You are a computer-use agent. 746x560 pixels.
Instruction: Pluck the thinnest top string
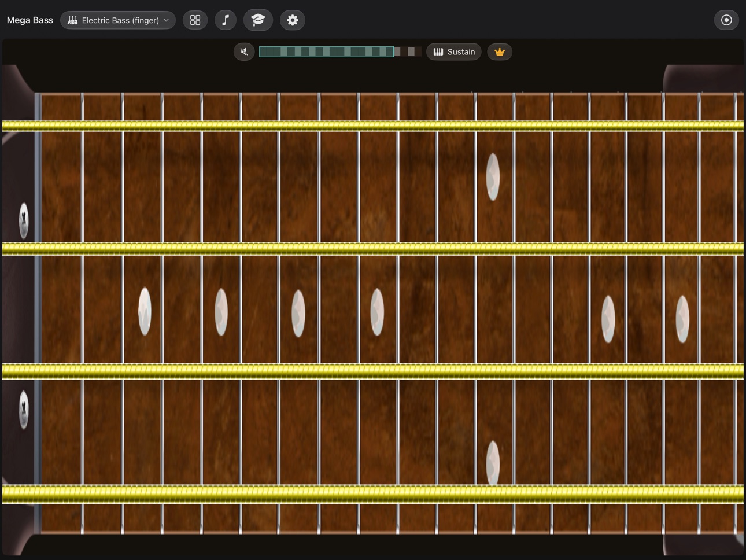[x=373, y=126]
